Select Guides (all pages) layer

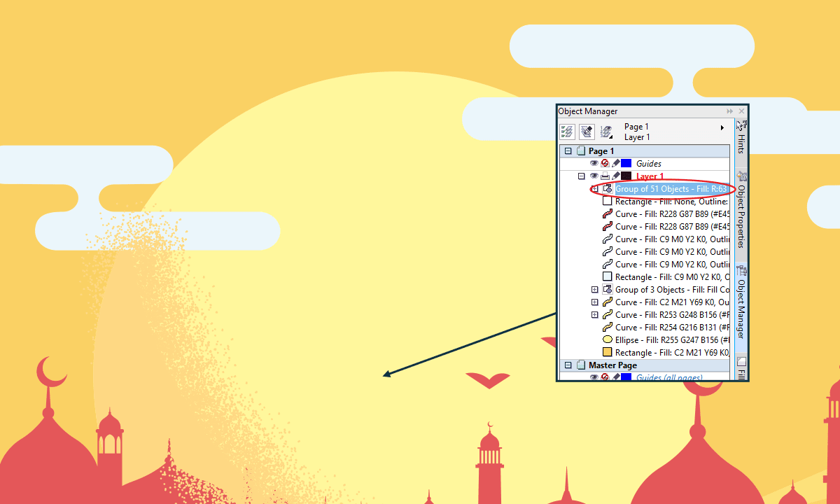(x=669, y=377)
